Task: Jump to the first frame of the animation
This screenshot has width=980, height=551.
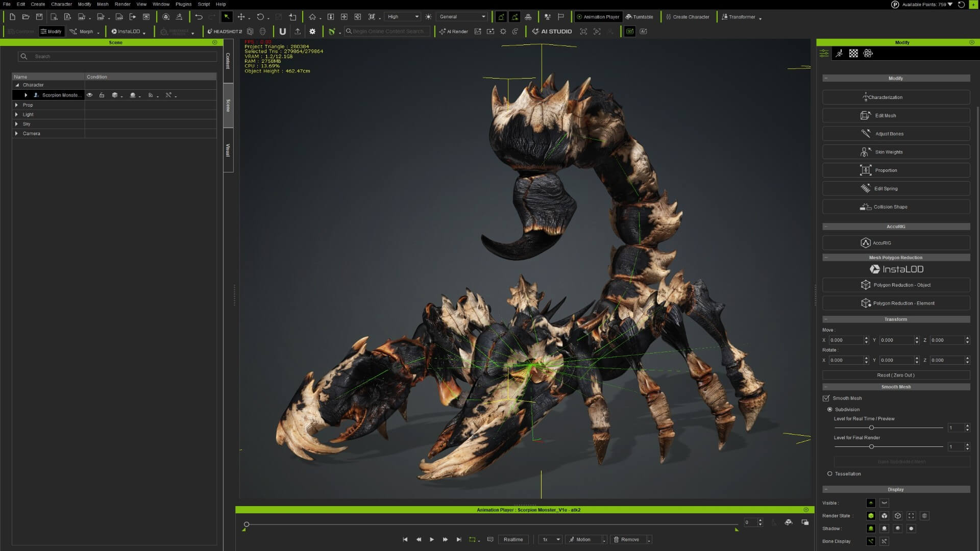Action: 405,539
